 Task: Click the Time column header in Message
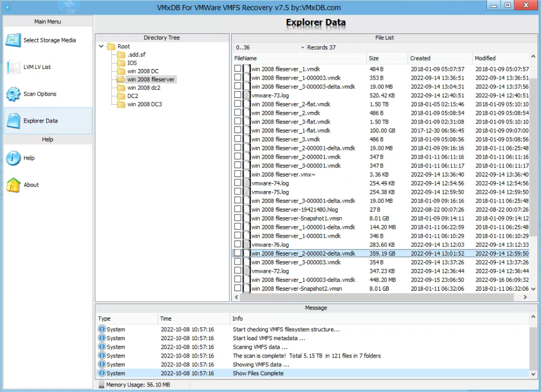194,318
